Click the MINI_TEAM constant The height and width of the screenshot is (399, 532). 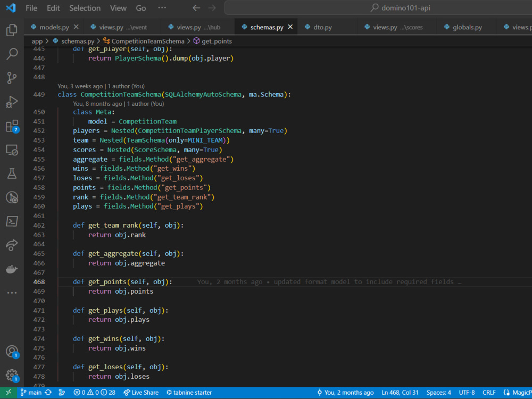(x=205, y=140)
